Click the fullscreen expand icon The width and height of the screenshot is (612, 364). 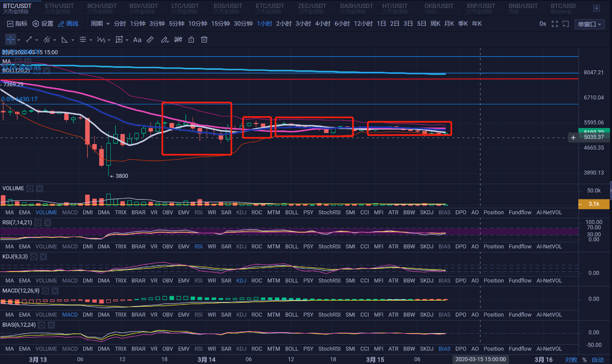555,24
